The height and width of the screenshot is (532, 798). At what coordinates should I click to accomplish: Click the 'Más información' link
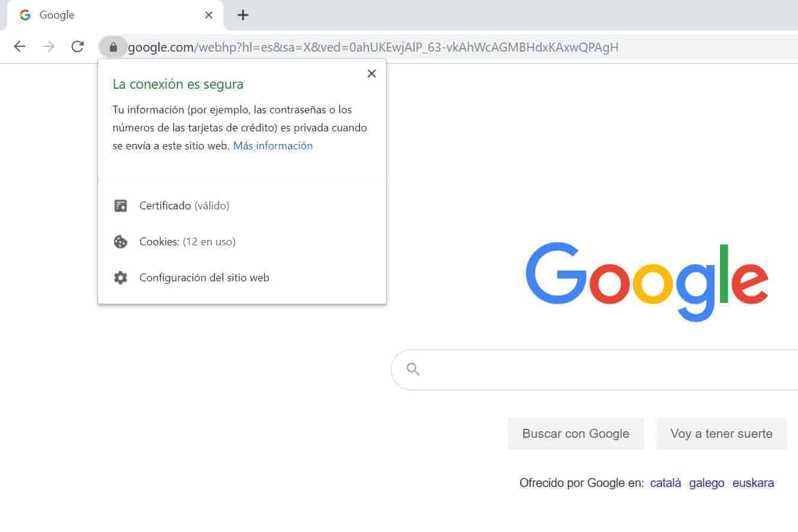point(273,146)
